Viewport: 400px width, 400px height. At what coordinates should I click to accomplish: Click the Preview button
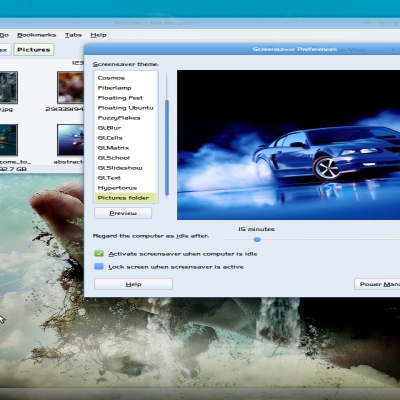[123, 213]
